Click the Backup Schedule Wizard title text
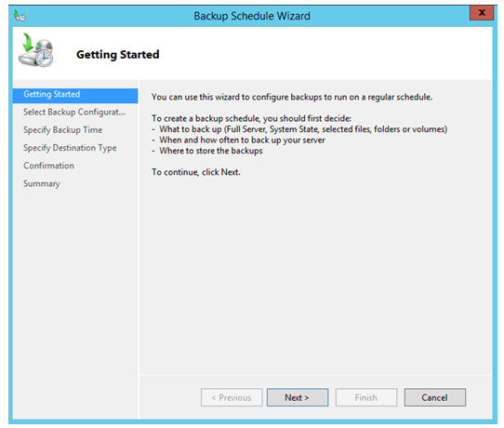Screen dimensions: 504x428 [252, 16]
